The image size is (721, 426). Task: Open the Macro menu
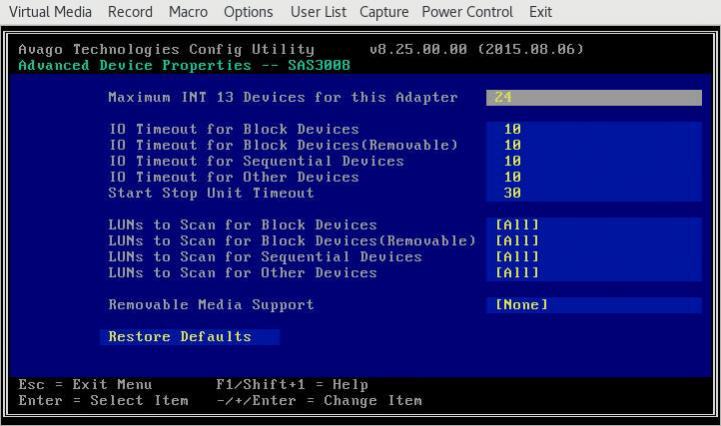click(188, 12)
